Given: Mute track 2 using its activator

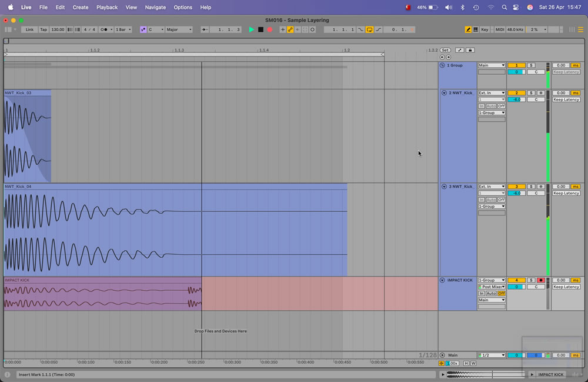Looking at the screenshot, I should (516, 93).
